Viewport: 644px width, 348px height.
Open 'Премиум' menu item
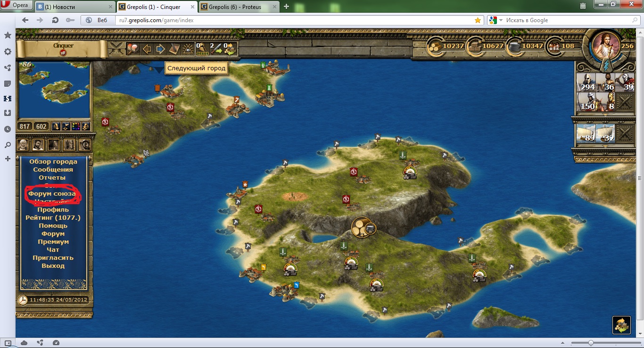(53, 242)
